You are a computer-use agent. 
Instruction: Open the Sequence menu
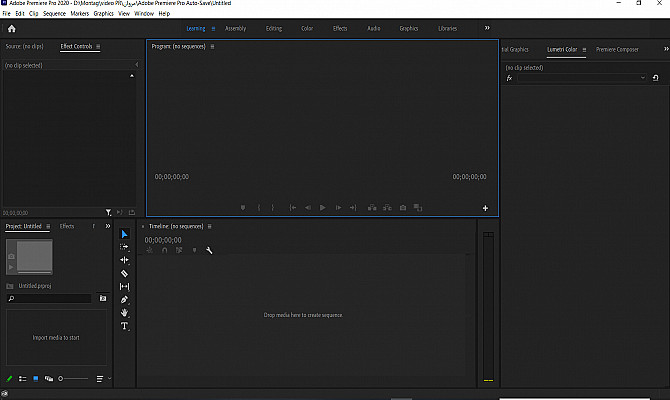[x=54, y=14]
